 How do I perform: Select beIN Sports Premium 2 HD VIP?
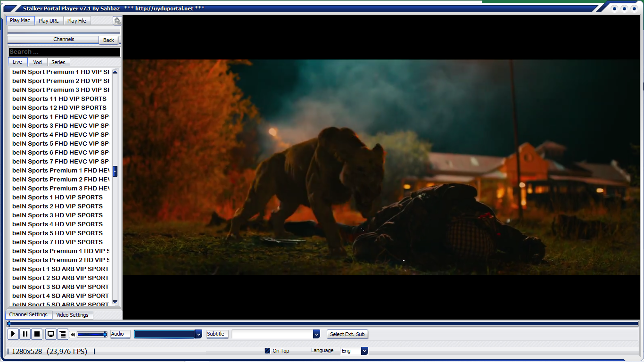coord(61,260)
